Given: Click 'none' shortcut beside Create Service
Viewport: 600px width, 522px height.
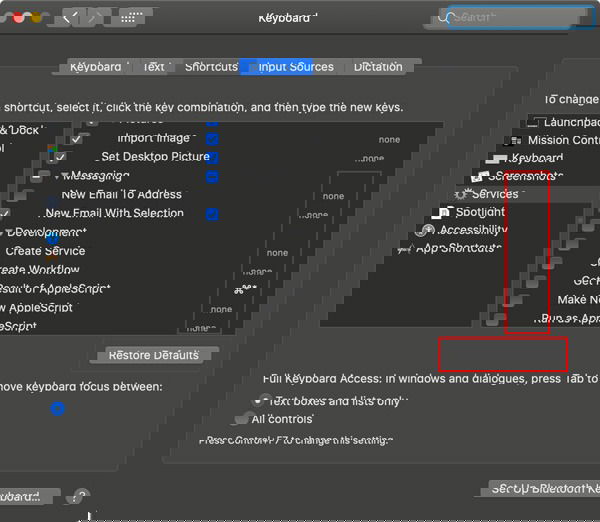Looking at the screenshot, I should click(277, 253).
